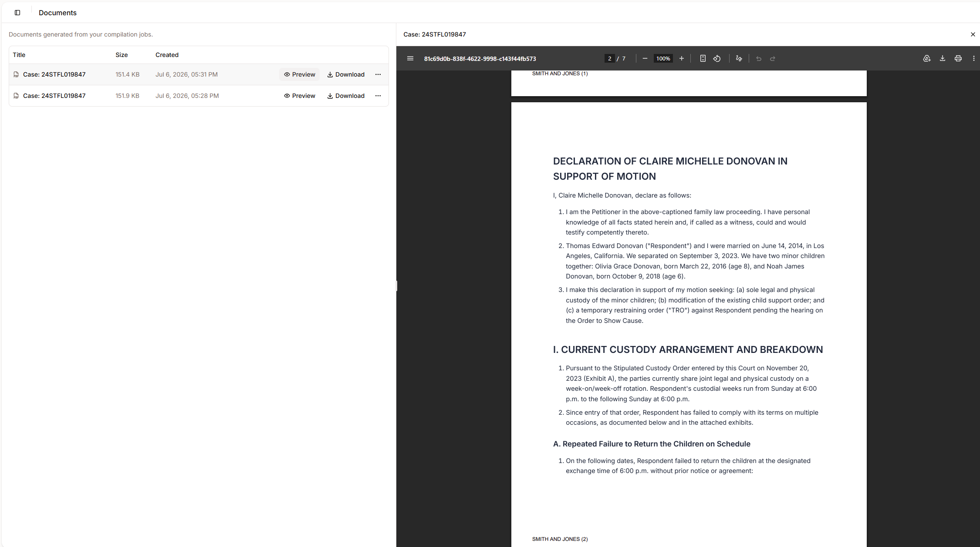
Task: Click the preview panel Case: 24STFL019847 heading
Action: point(435,34)
